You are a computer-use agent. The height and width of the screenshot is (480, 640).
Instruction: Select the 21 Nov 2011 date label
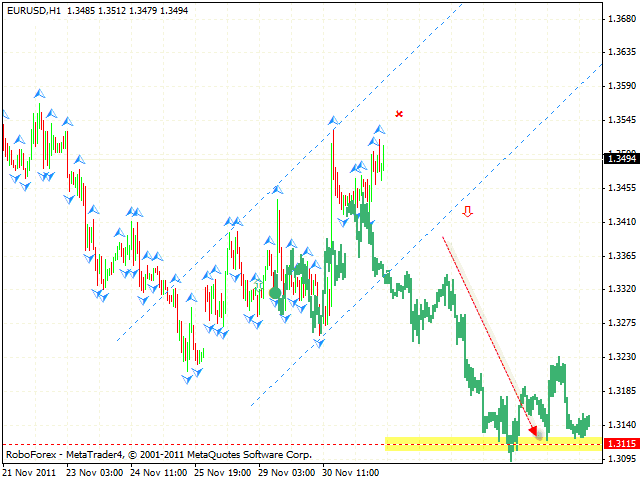tap(32, 470)
